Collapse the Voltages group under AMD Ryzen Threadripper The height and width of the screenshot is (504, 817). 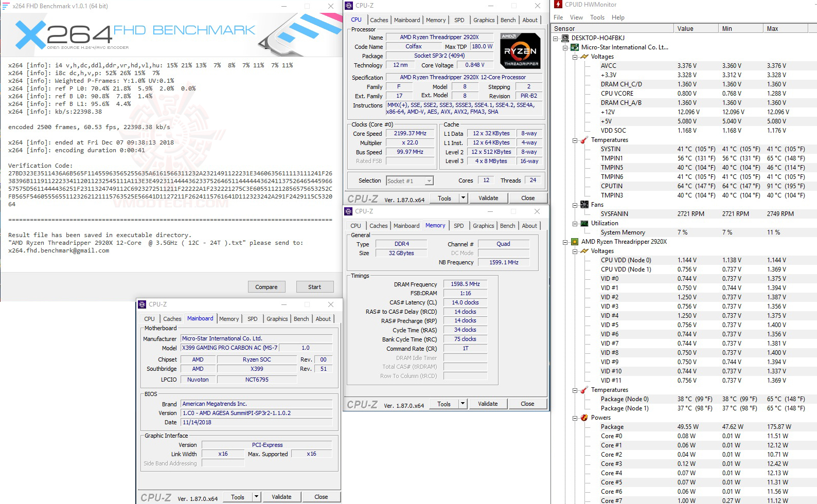coord(575,251)
